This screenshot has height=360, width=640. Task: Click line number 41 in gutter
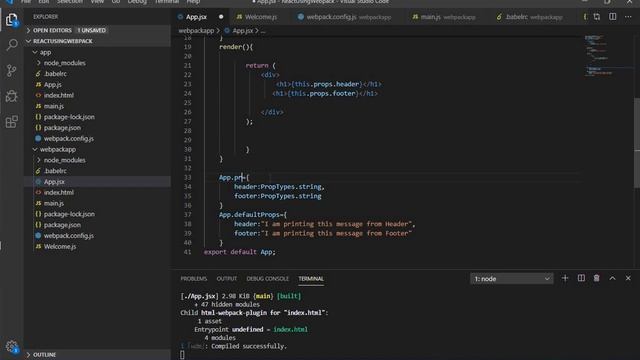point(187,252)
